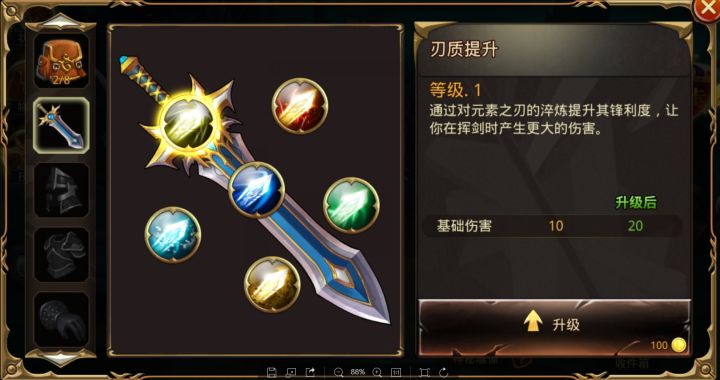The image size is (720, 380).
Task: Click the save disk icon in viewer toolbar
Action: [x=271, y=372]
